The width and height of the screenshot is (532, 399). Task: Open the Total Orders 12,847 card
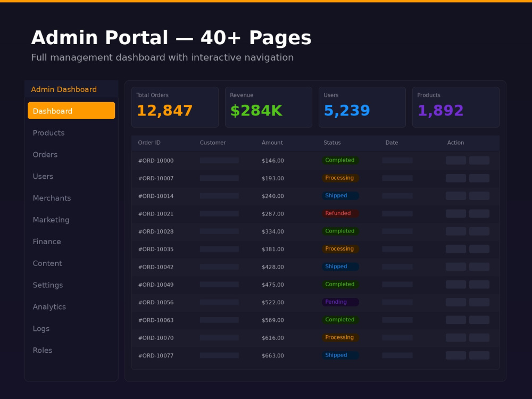tap(174, 107)
